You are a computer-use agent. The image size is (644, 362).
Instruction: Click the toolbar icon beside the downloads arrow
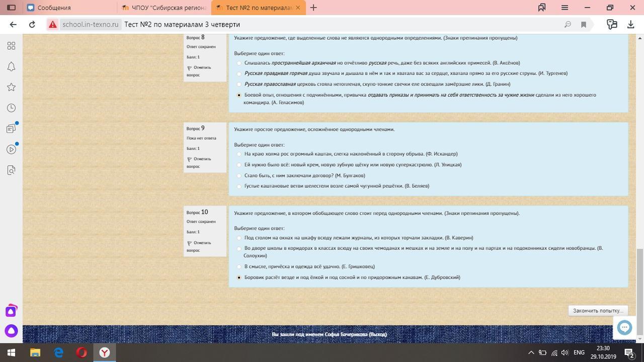click(x=612, y=24)
